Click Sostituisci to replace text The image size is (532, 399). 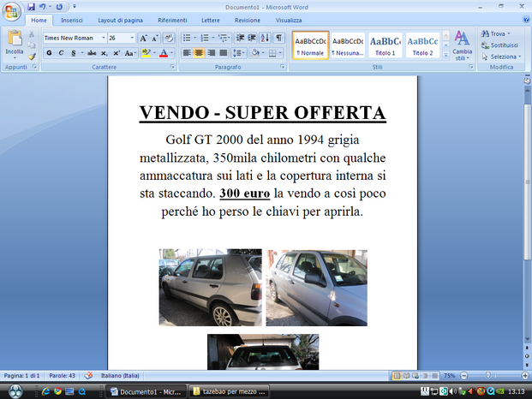(x=499, y=45)
